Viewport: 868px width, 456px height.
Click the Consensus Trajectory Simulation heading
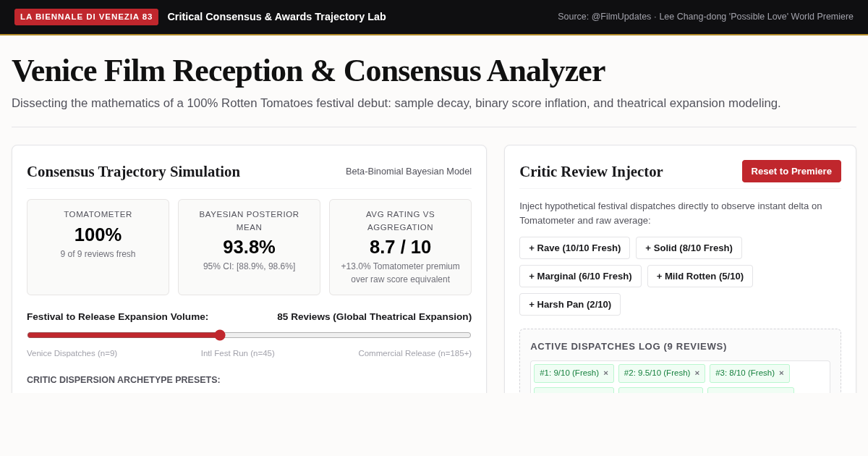133,172
